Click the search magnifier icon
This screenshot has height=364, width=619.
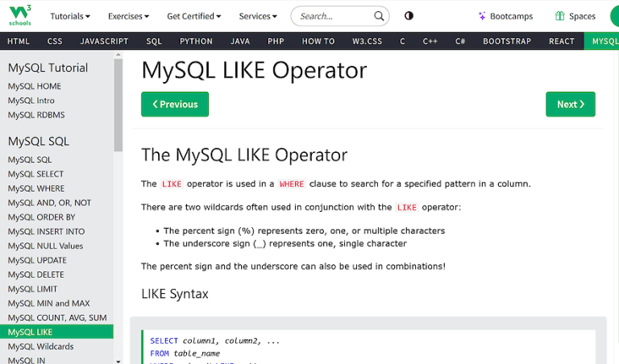point(379,16)
